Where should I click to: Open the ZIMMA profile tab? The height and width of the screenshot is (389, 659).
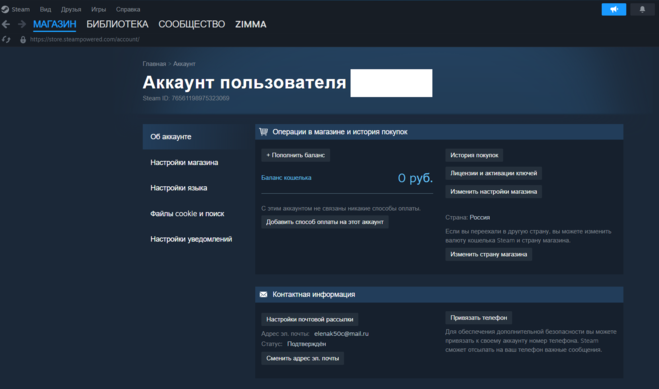pyautogui.click(x=250, y=24)
